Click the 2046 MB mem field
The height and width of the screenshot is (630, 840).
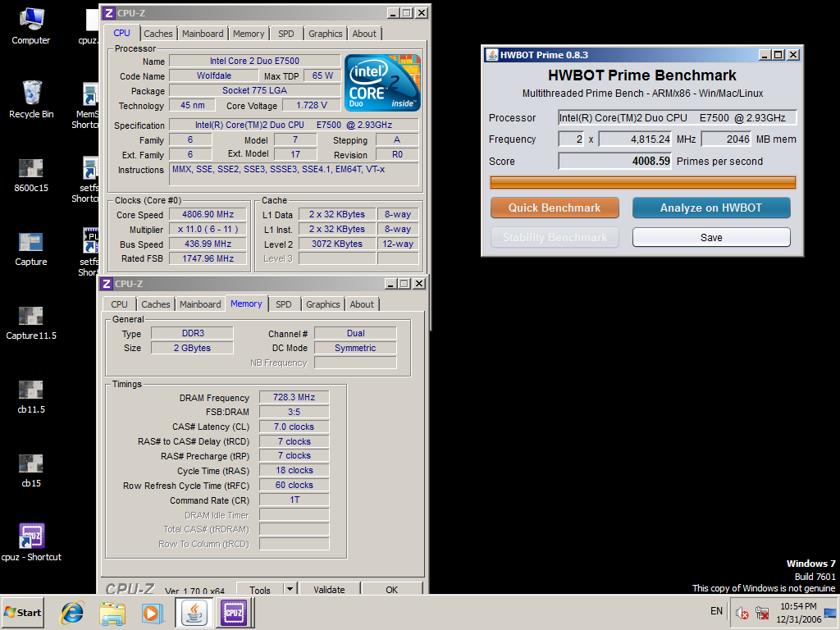coord(726,139)
